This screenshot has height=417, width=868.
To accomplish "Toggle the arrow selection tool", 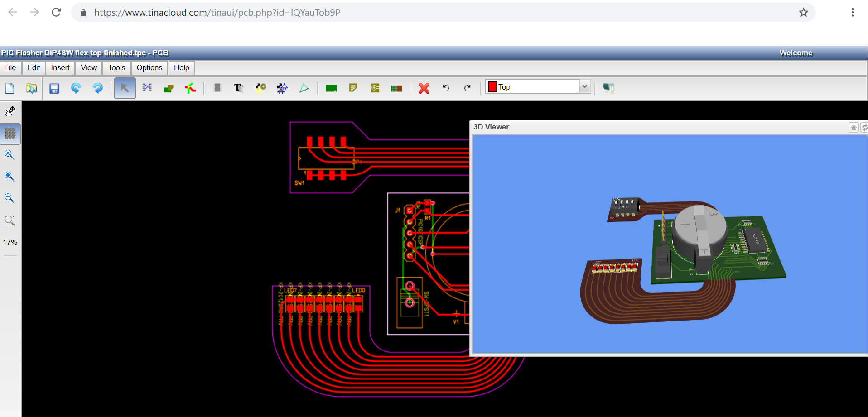I will tap(125, 88).
